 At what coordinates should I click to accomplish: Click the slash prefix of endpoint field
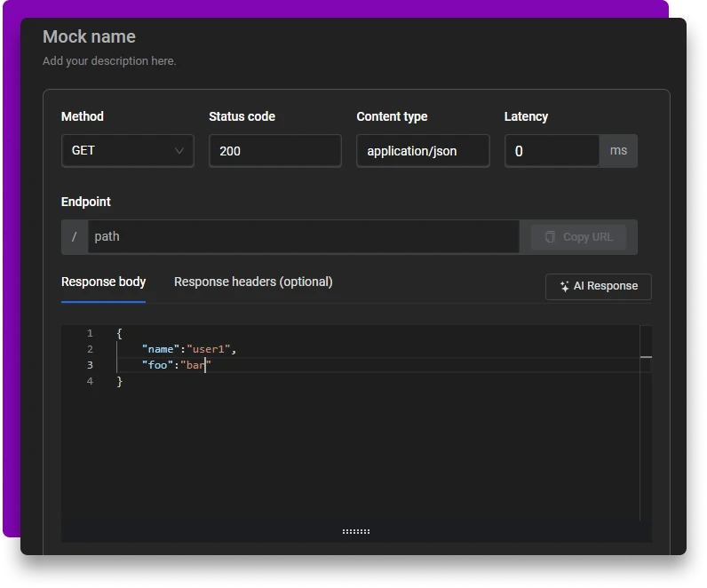click(75, 237)
